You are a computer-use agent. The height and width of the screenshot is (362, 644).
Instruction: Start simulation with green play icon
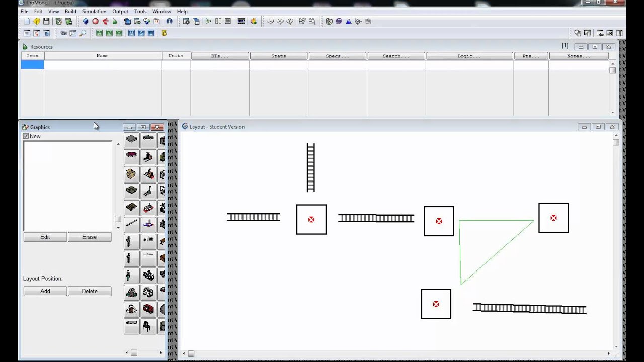[208, 21]
